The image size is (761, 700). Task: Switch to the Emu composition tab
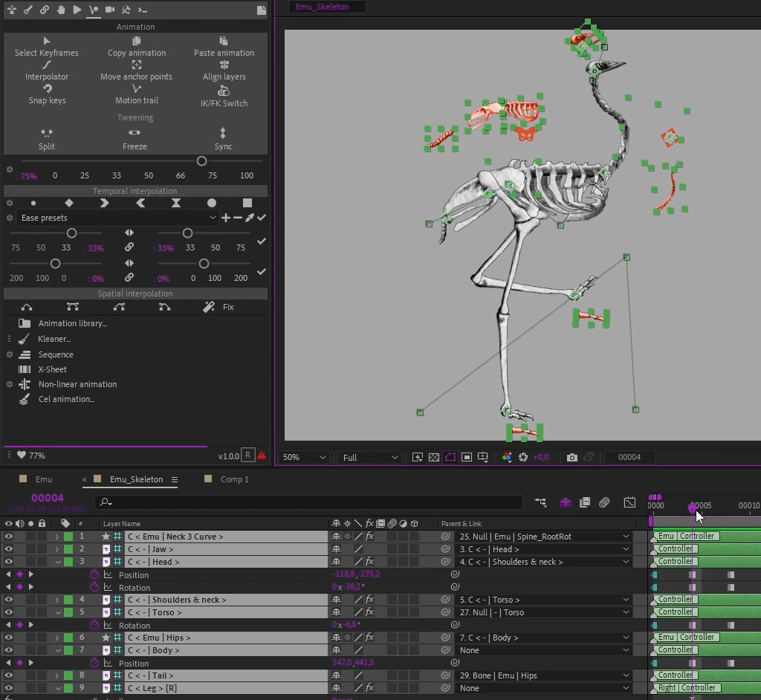click(x=44, y=479)
